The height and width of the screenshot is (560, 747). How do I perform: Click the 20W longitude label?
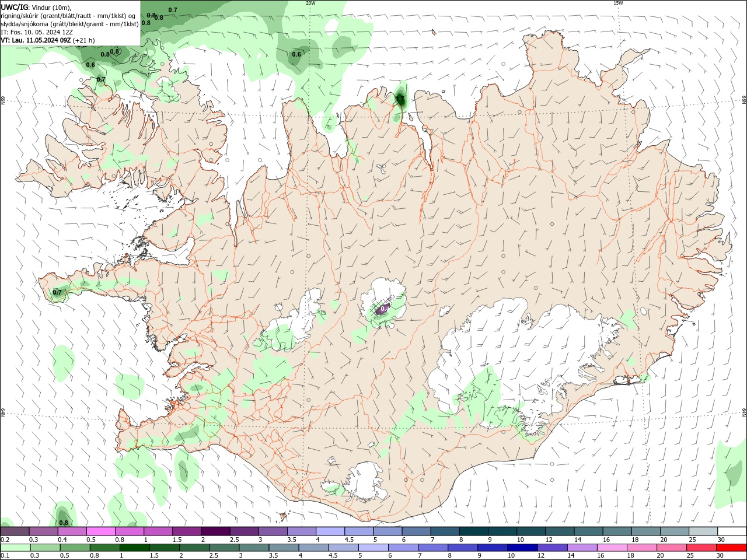coord(310,3)
